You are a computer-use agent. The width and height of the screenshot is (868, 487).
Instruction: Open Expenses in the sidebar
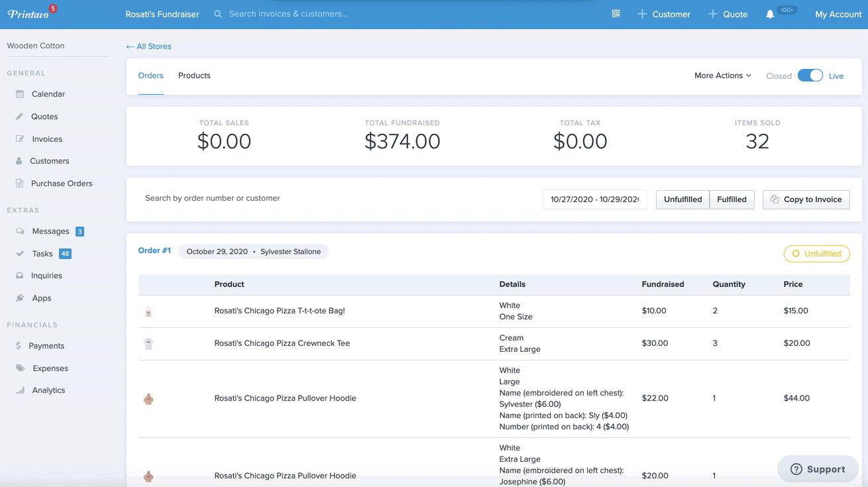click(50, 368)
